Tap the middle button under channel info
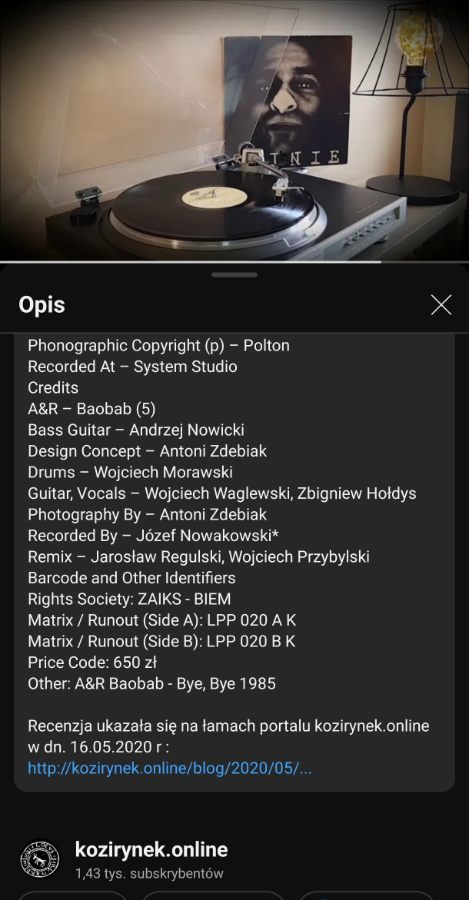 (213, 895)
